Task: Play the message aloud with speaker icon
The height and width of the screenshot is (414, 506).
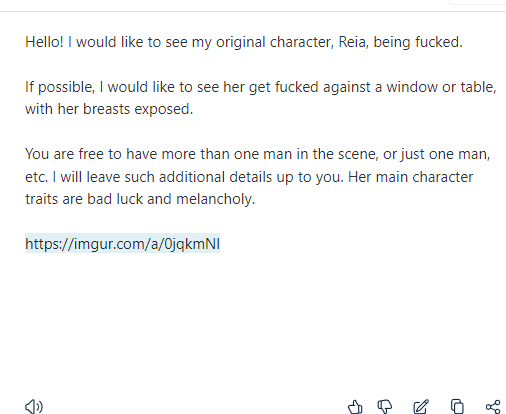Action: click(34, 406)
